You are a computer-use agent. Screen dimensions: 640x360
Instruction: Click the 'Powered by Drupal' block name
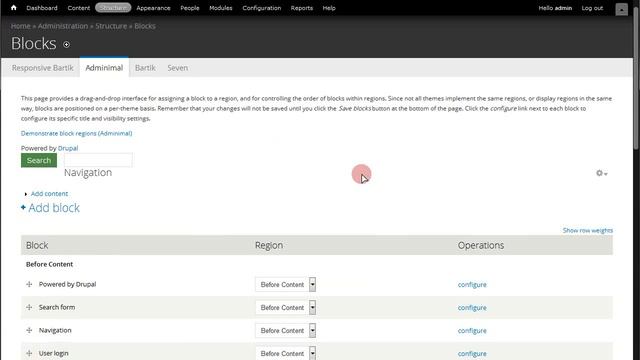click(67, 284)
